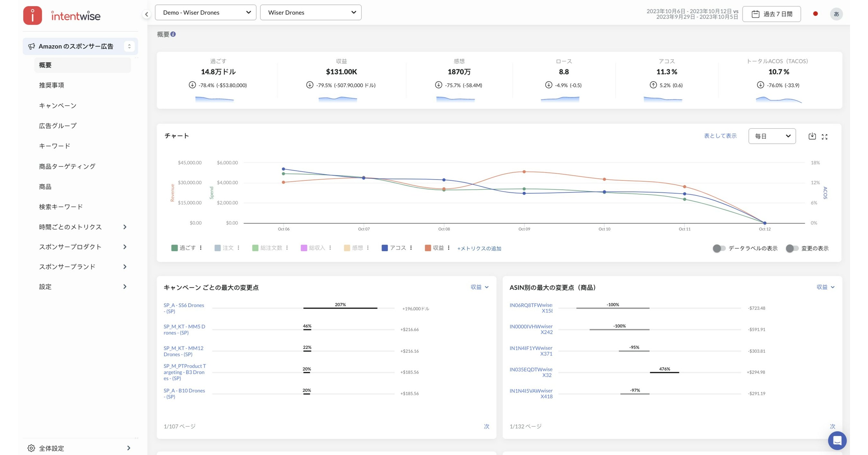Viewport: 868px width, 455px height.
Task: Collapse the sidebar with the arrow button
Action: click(x=147, y=14)
